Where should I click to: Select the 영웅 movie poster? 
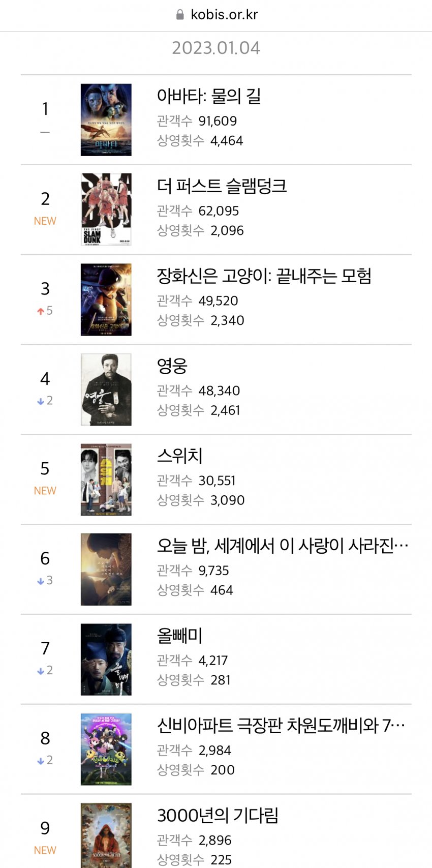pyautogui.click(x=106, y=390)
